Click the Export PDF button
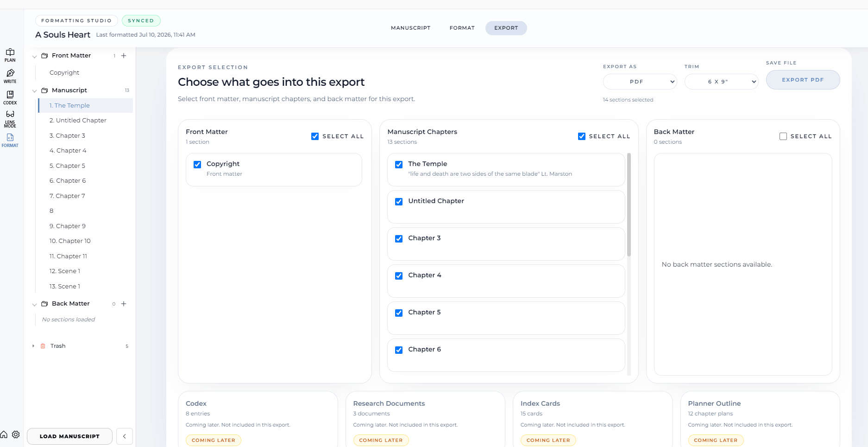Screen dimensions: 868x447 coord(803,80)
